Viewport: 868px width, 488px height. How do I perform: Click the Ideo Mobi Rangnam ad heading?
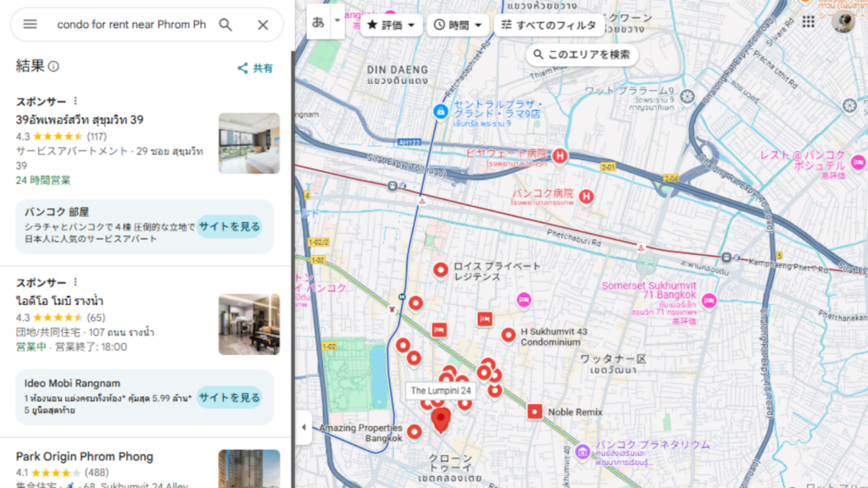[72, 383]
